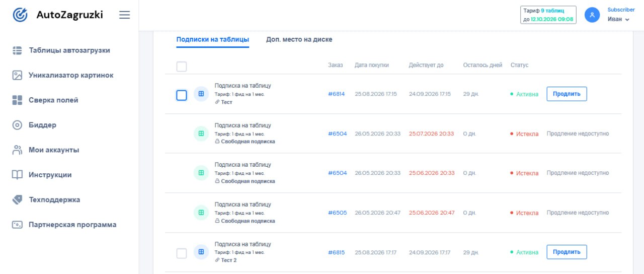This screenshot has height=274, width=644.
Task: Click the Дата покупки column header
Action: (372, 65)
